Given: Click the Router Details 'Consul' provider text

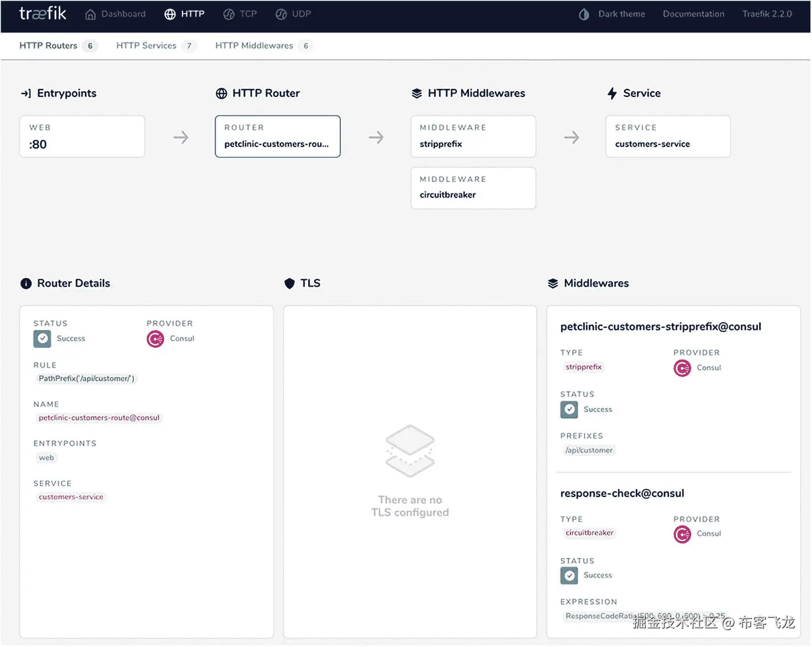Looking at the screenshot, I should click(182, 339).
